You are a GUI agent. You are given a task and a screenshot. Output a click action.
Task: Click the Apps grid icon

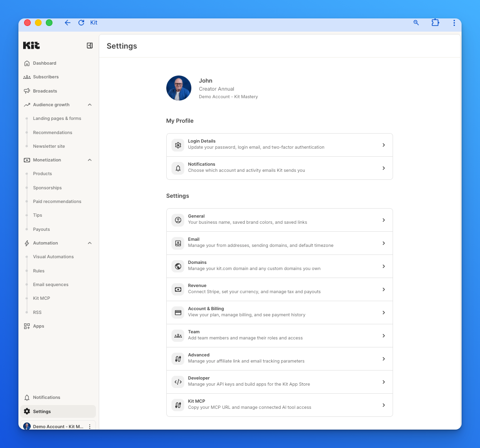pyautogui.click(x=27, y=326)
